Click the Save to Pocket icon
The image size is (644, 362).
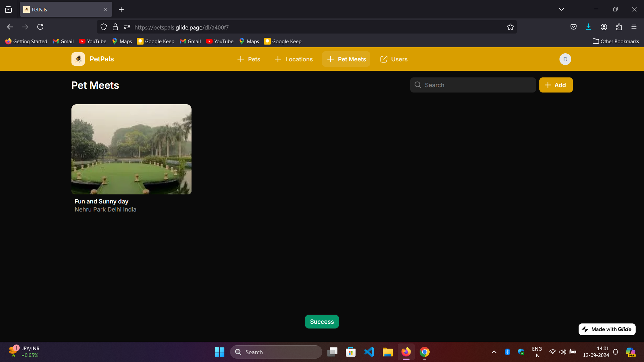(x=574, y=27)
